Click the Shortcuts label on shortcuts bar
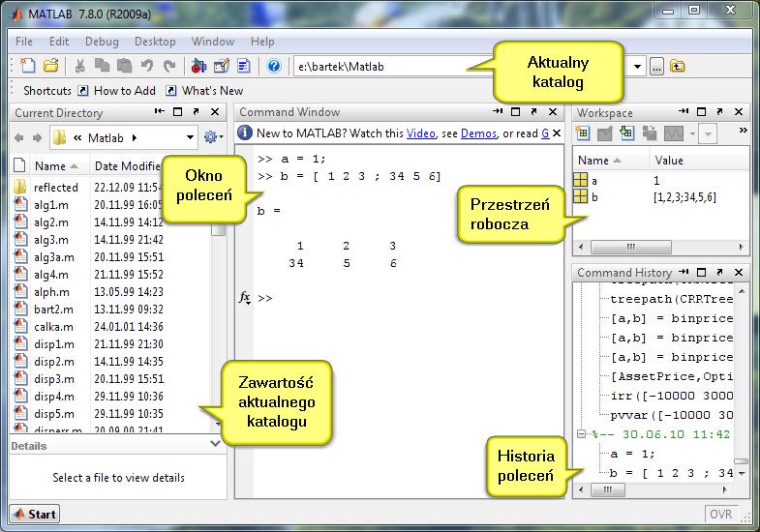This screenshot has width=760, height=532. (x=47, y=91)
